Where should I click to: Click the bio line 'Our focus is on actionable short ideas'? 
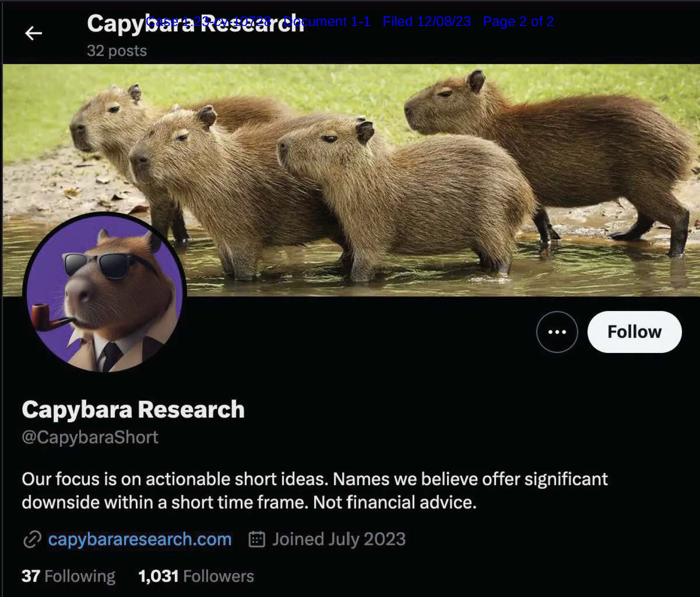175,479
